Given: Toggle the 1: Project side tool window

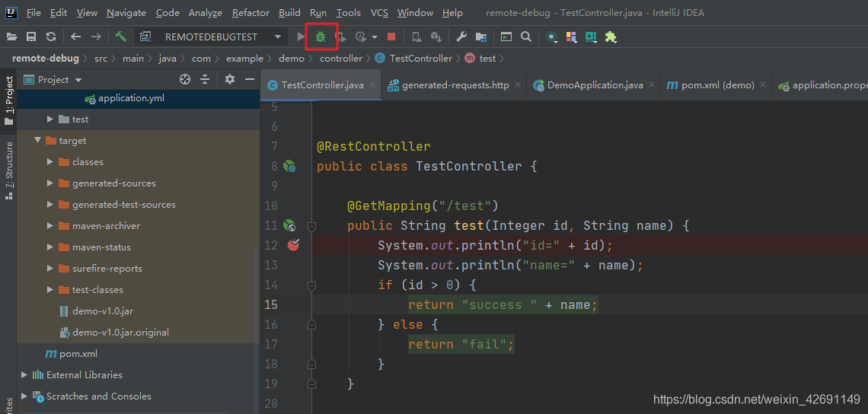Looking at the screenshot, I should tap(9, 100).
